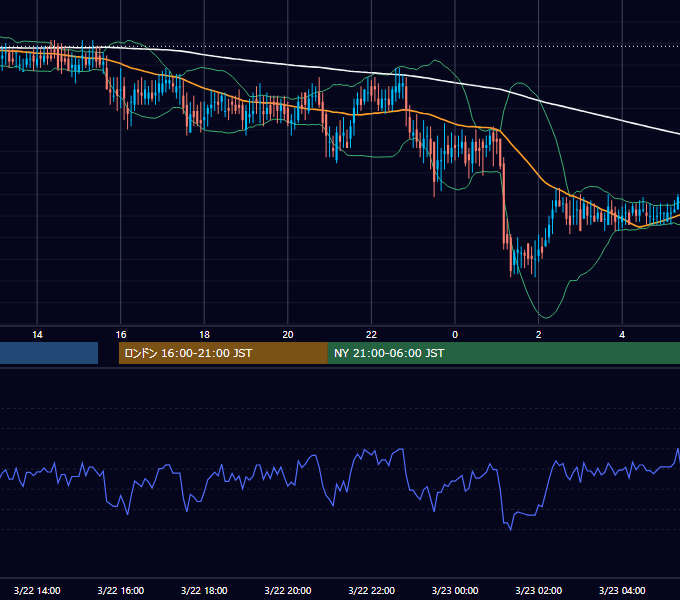This screenshot has width=680, height=600.
Task: Click hour label 18 on price chart axis
Action: click(204, 335)
